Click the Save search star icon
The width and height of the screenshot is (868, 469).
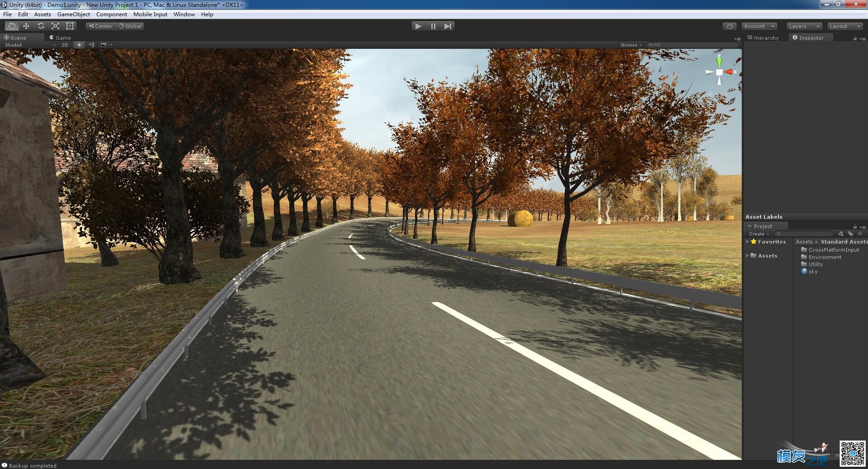(860, 234)
